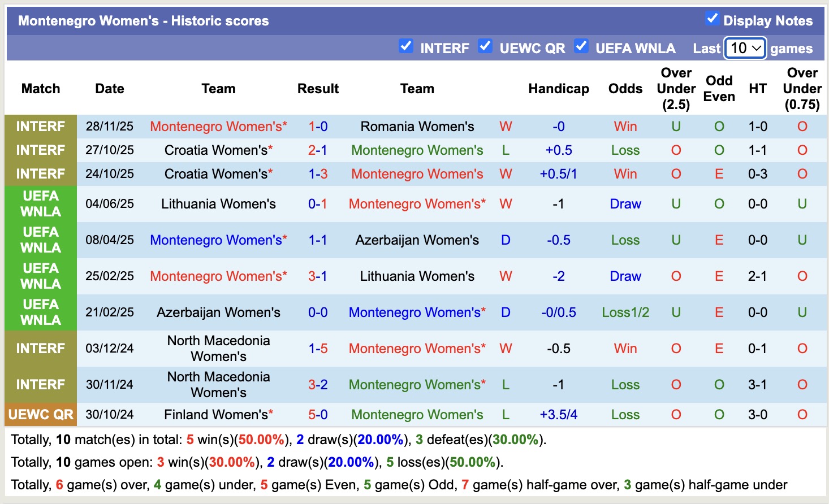Click the 5-0 Finland result
829x504 pixels.
pos(318,414)
